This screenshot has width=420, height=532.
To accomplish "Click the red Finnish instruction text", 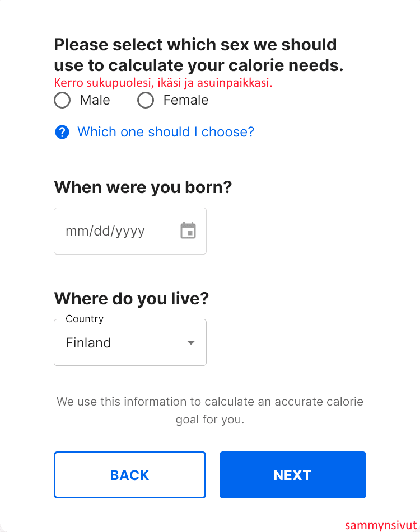I will tap(163, 83).
